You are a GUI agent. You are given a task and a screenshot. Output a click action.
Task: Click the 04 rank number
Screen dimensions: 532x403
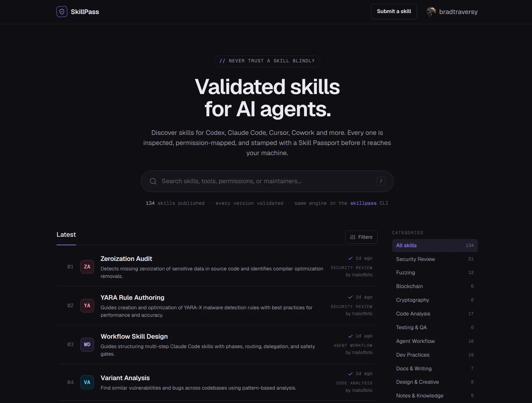pyautogui.click(x=71, y=382)
